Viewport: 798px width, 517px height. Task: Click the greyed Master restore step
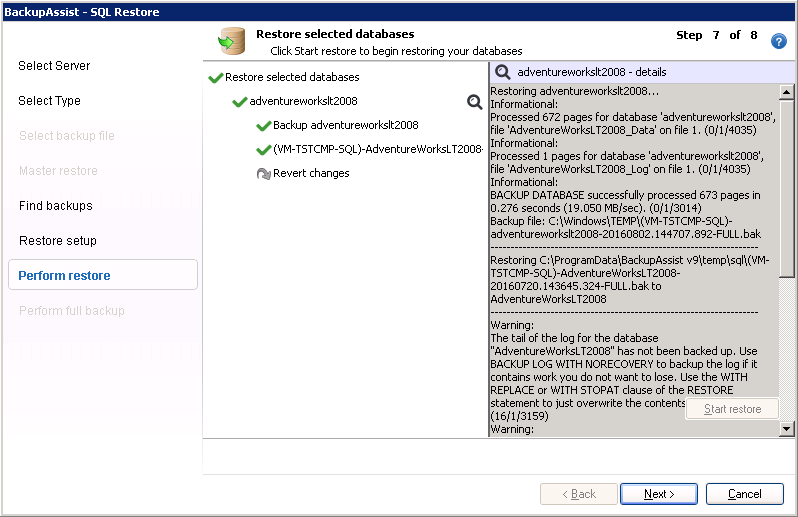pos(58,171)
